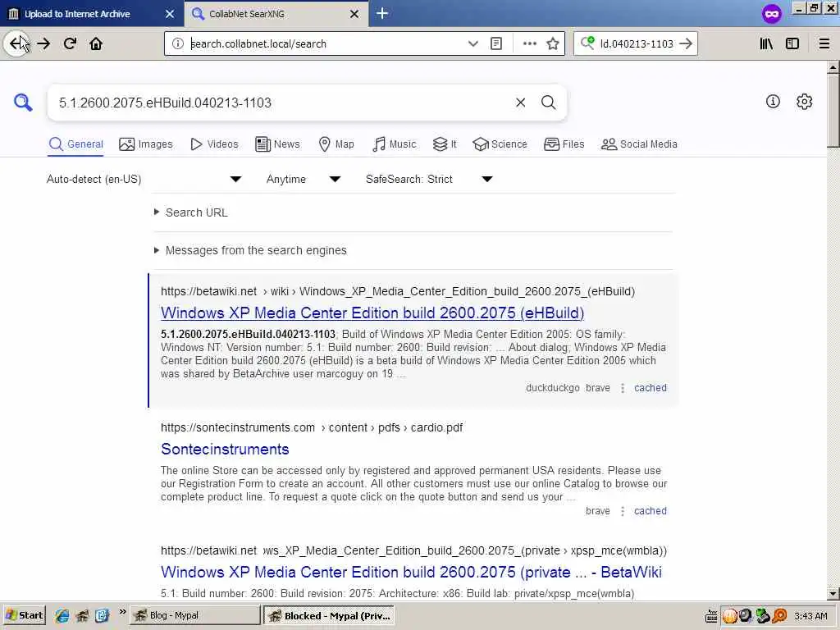Open the Auto-detect language dropdown

point(144,179)
